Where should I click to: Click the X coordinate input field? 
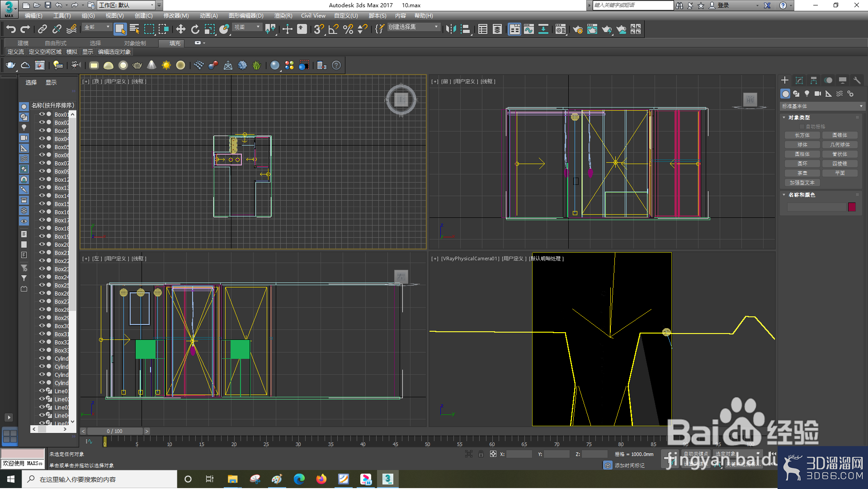tap(519, 454)
